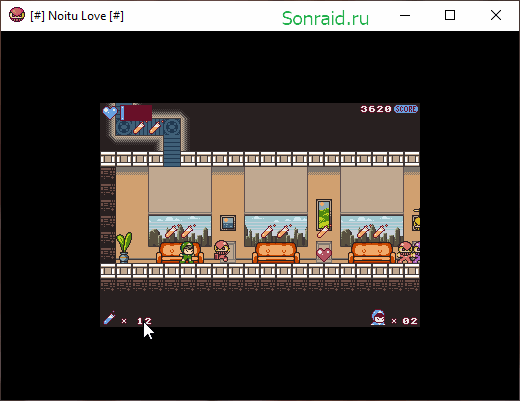Click the small framed picture on the wall
520x401 pixels.
tap(228, 223)
